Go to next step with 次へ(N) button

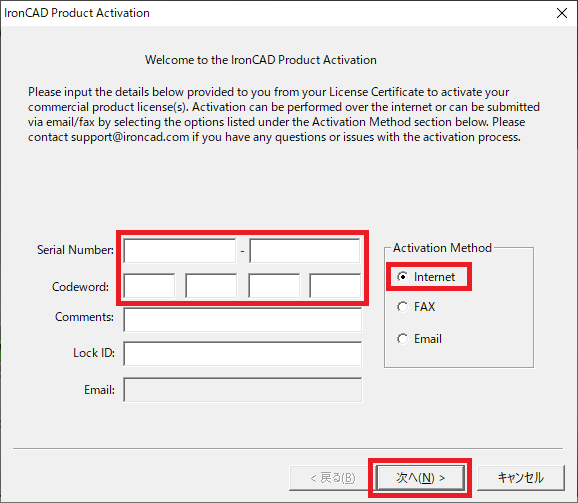pos(420,478)
